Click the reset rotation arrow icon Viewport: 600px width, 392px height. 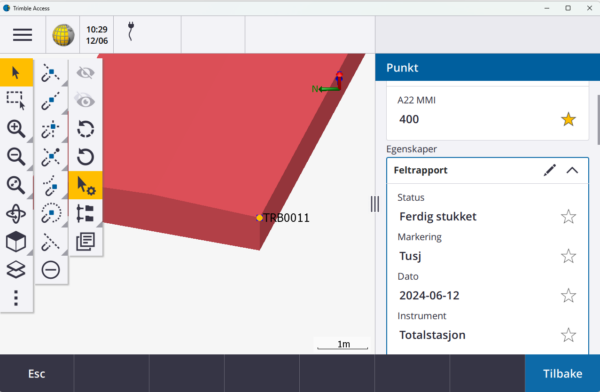pyautogui.click(x=85, y=157)
